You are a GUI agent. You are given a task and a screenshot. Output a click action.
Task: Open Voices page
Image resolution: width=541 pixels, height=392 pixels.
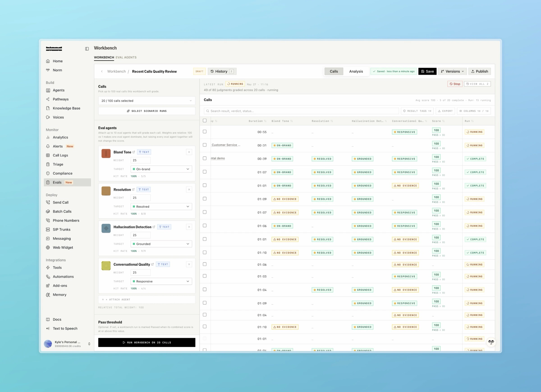pyautogui.click(x=58, y=117)
